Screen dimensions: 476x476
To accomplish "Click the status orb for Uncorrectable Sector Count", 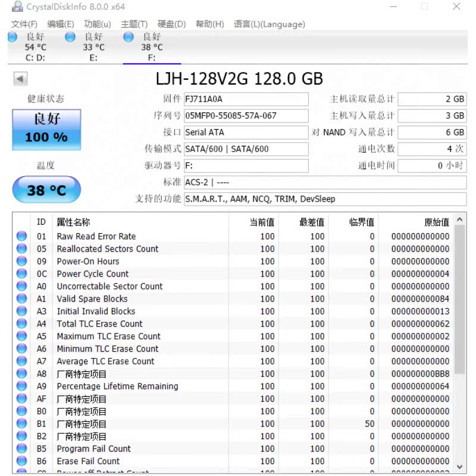I will [21, 286].
